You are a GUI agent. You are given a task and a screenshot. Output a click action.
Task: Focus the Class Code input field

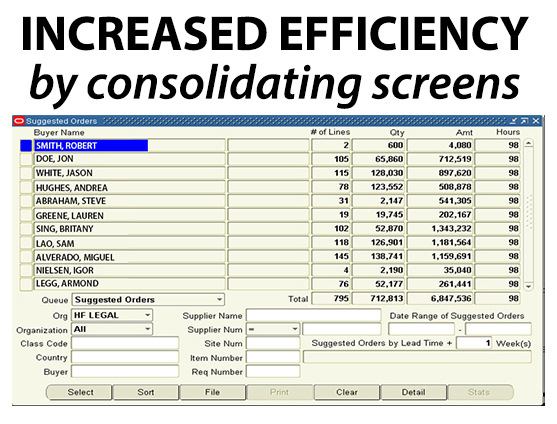[125, 343]
